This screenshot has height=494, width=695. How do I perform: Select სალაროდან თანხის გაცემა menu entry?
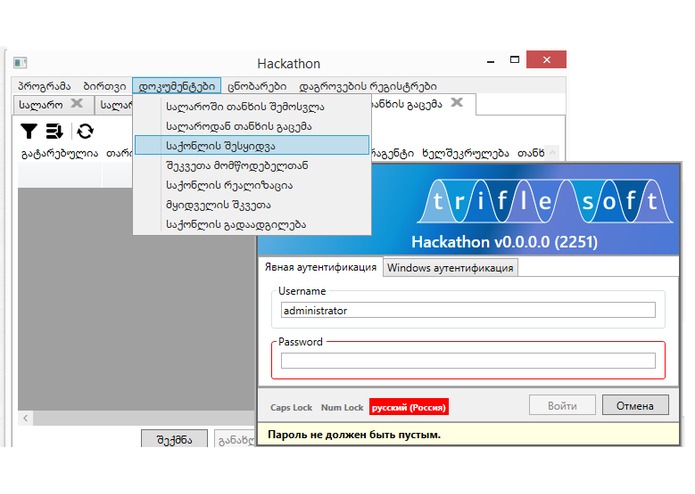(252, 126)
